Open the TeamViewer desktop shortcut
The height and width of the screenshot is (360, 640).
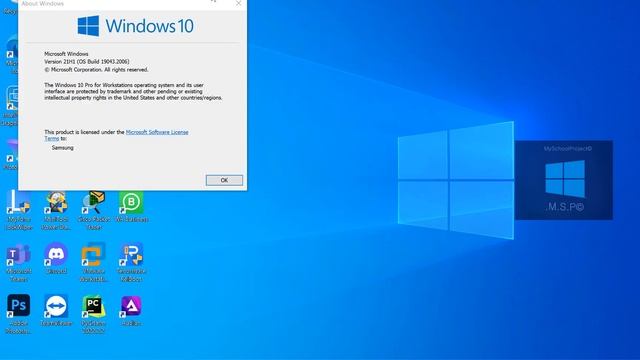coord(56,311)
